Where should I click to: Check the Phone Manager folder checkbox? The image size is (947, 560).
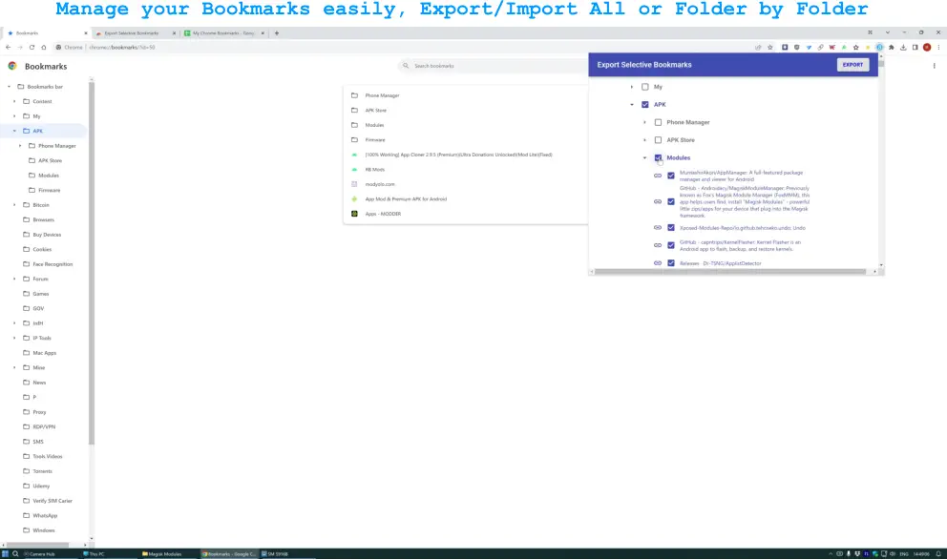pos(657,122)
